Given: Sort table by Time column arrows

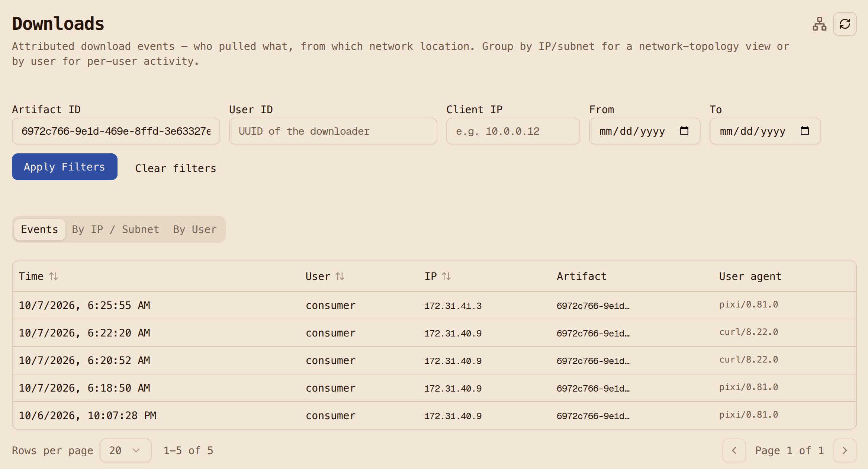Looking at the screenshot, I should coord(54,276).
